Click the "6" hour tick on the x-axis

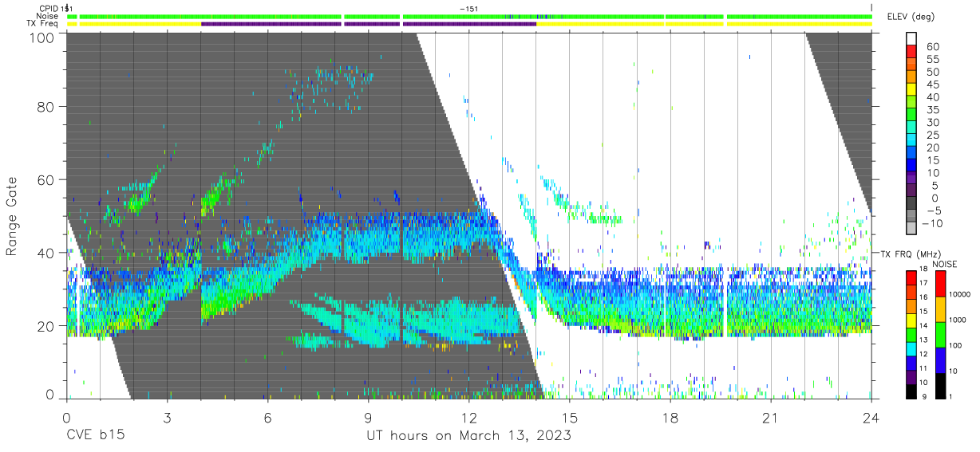coord(267,417)
